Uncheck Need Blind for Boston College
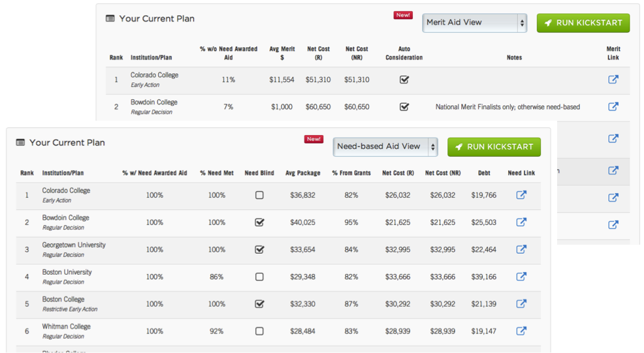Image resolution: width=644 pixels, height=353 pixels. [x=259, y=304]
